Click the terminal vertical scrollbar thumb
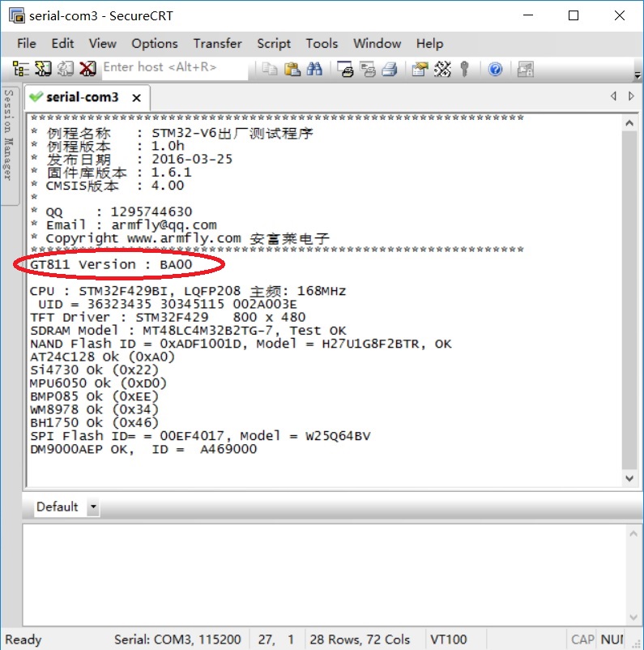Image resolution: width=644 pixels, height=650 pixels. [629, 301]
